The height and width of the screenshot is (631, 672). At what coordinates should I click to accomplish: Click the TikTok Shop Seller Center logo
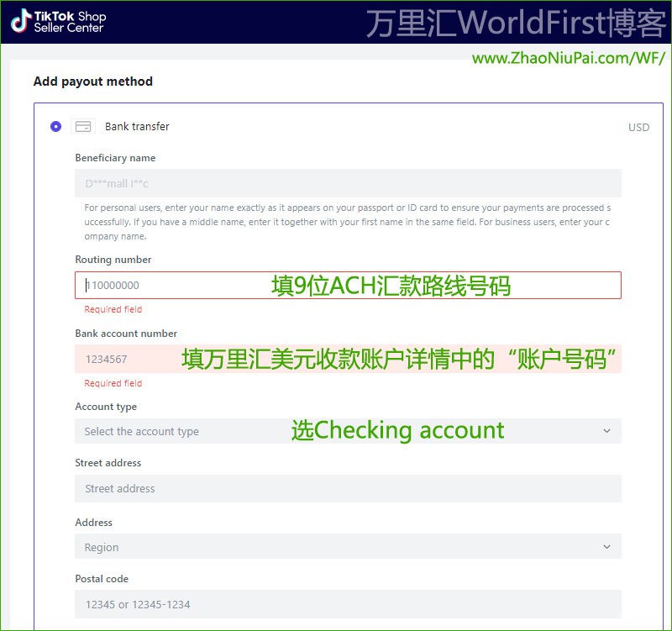click(58, 22)
